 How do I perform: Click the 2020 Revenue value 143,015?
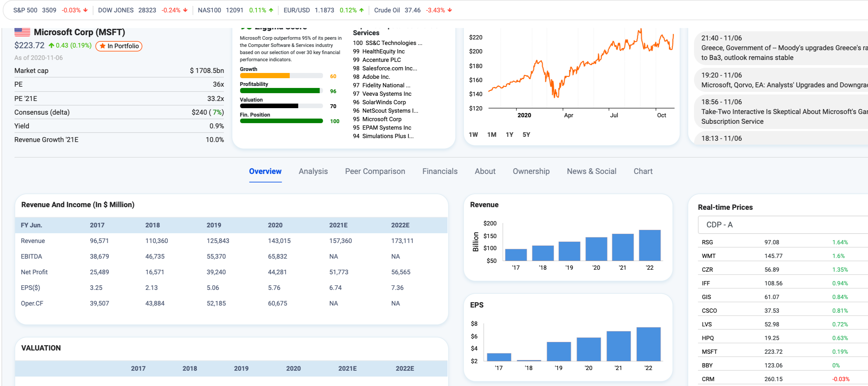279,241
